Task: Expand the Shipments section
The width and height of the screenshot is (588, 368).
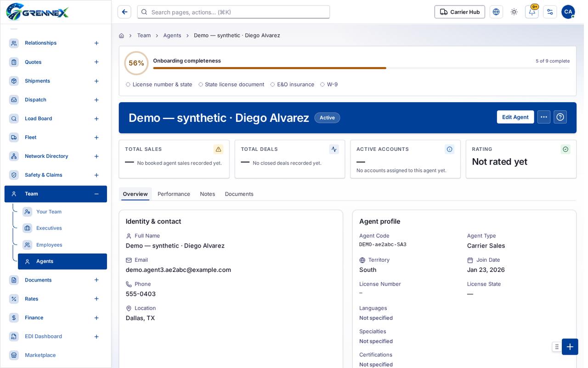Action: (x=96, y=81)
